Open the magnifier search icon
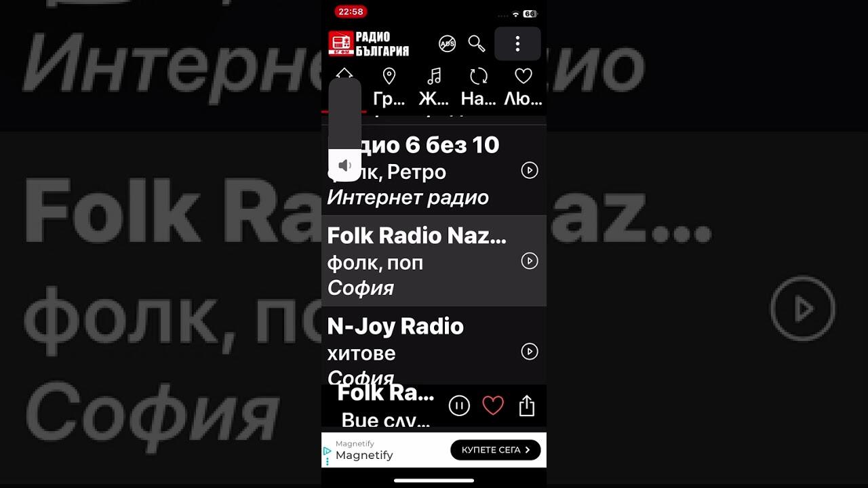This screenshot has height=488, width=868. [477, 44]
